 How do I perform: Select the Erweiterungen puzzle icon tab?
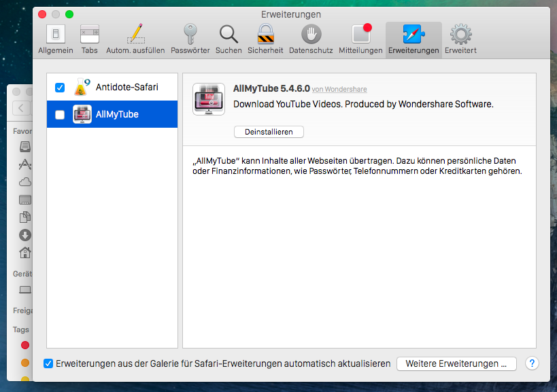[x=413, y=39]
